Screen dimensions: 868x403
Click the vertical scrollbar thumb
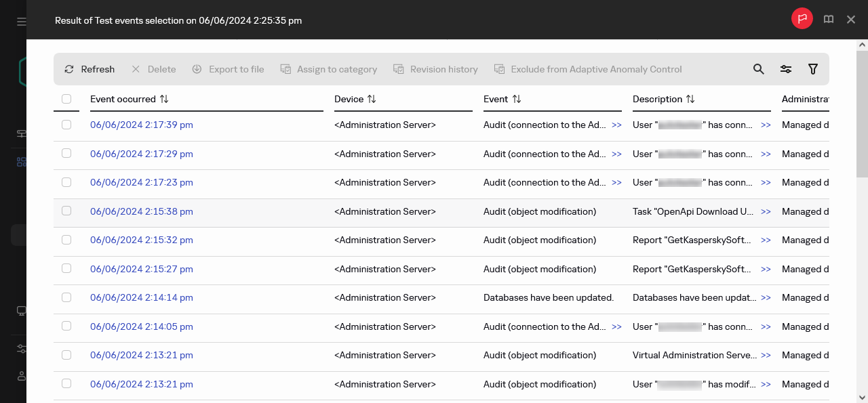pos(862,108)
